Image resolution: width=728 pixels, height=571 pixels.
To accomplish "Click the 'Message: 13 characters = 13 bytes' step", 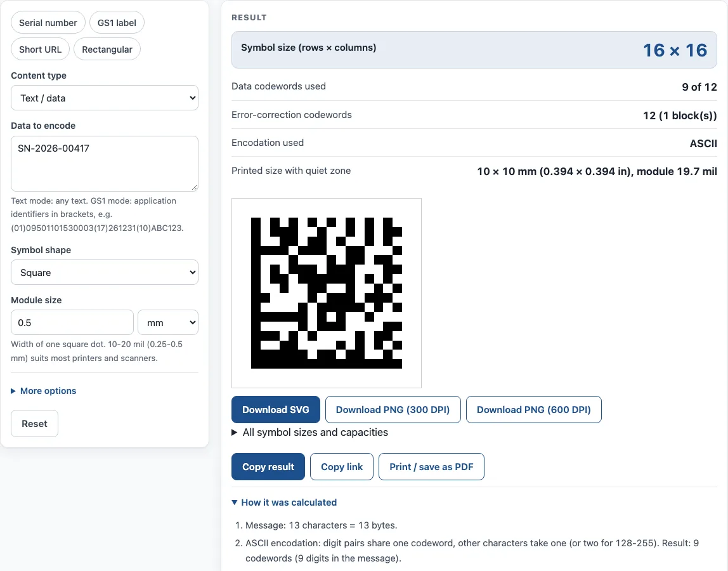I will click(322, 525).
